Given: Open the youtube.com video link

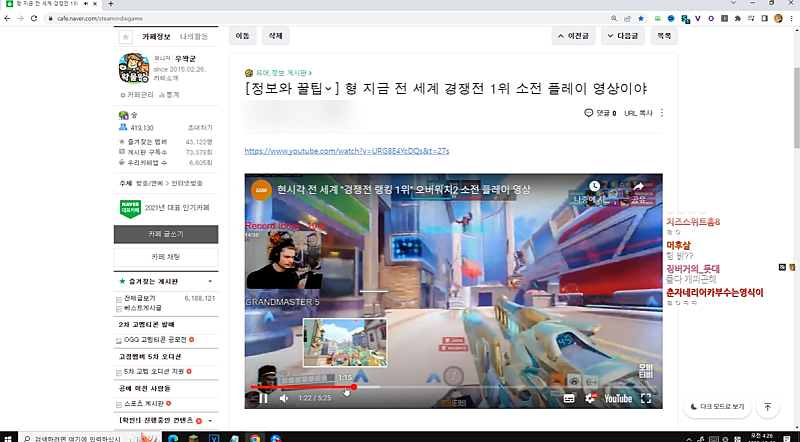Looking at the screenshot, I should pos(346,150).
